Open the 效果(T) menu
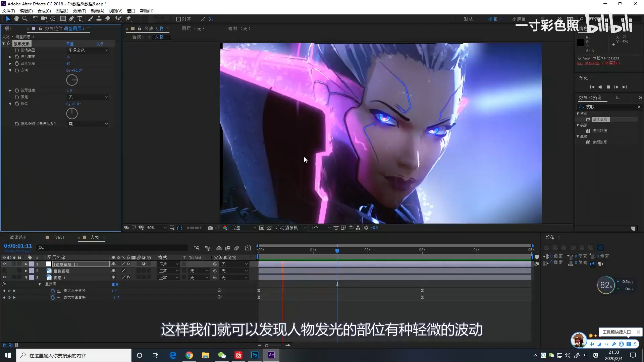Screen dimensions: 644x362 pyautogui.click(x=79, y=11)
